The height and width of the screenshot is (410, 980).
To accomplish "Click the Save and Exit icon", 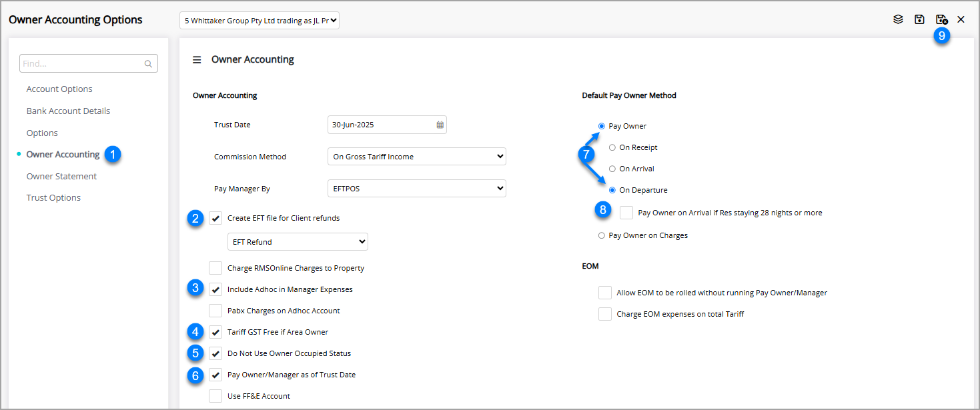I will 941,19.
